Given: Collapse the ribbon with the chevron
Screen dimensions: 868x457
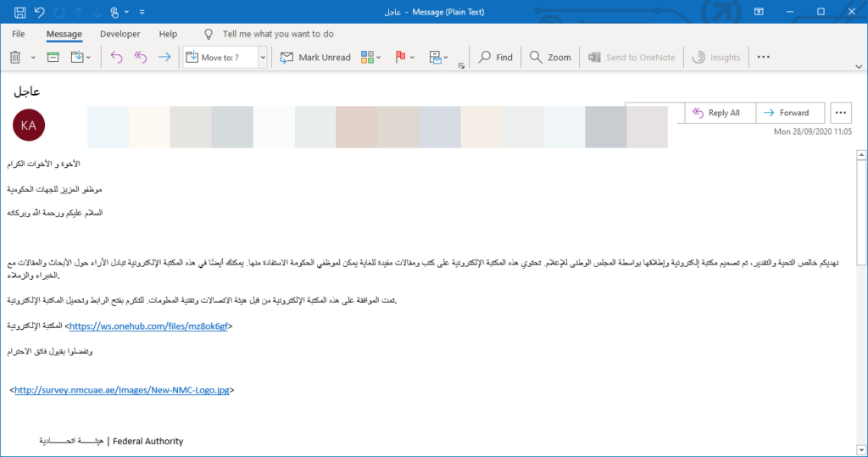Looking at the screenshot, I should pyautogui.click(x=859, y=66).
